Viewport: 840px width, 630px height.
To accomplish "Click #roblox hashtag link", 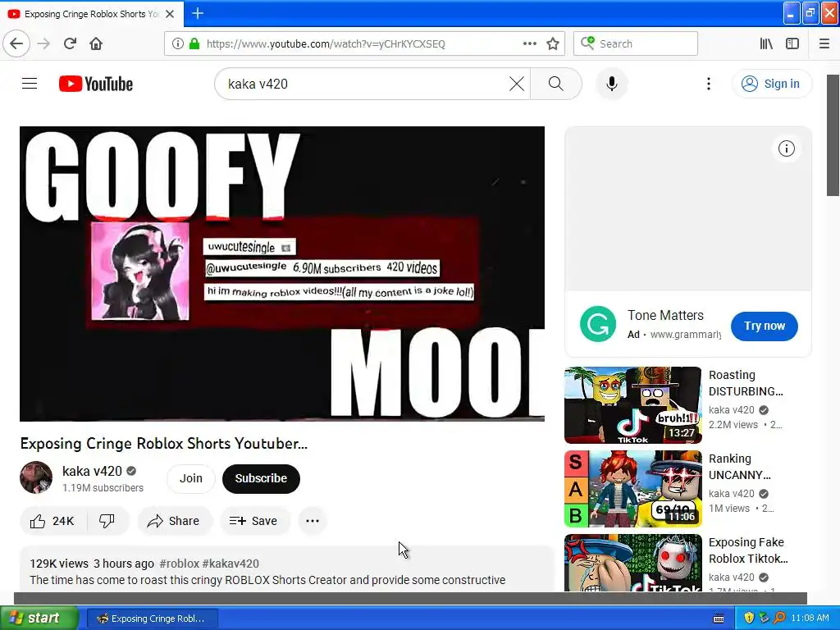I will coord(180,564).
